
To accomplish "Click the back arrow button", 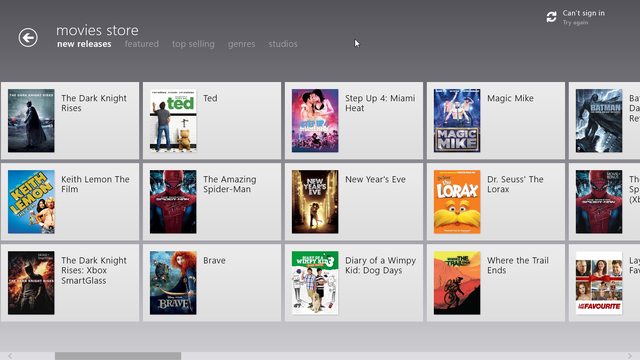I will [28, 38].
